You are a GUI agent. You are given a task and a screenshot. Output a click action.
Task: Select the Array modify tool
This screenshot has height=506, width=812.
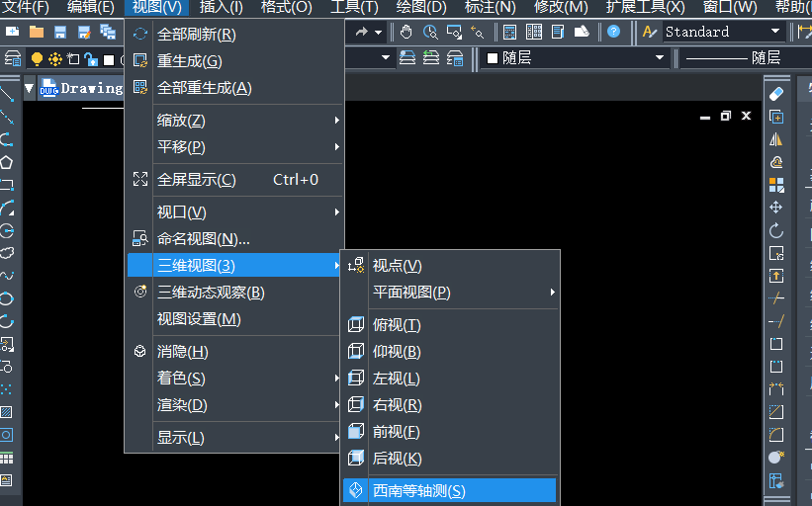775,185
